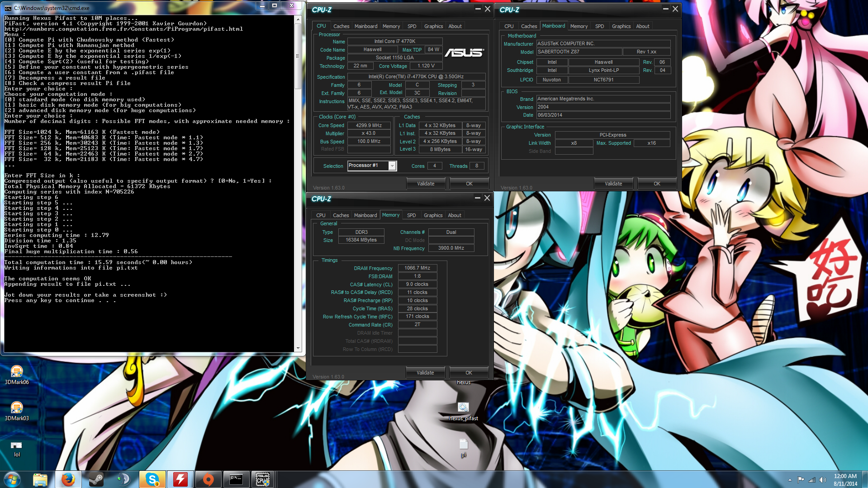Viewport: 868px width, 488px height.
Task: Open About tab in the CPU window
Action: tap(455, 26)
